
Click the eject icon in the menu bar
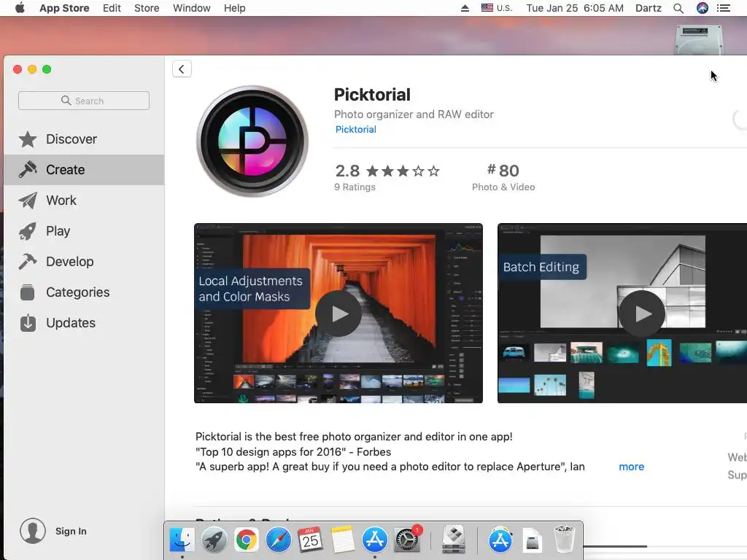pyautogui.click(x=465, y=8)
